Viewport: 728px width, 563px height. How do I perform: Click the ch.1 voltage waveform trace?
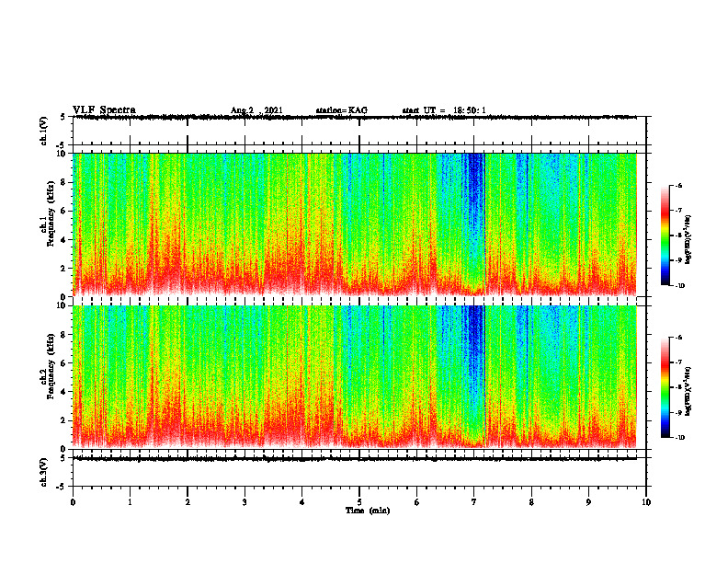pos(354,117)
